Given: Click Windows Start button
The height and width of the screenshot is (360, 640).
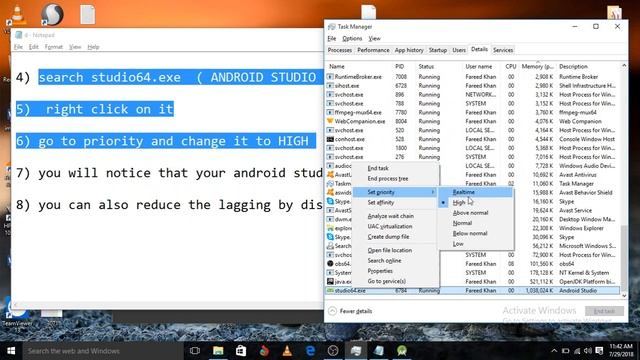Looking at the screenshot, I should pyautogui.click(x=11, y=351).
